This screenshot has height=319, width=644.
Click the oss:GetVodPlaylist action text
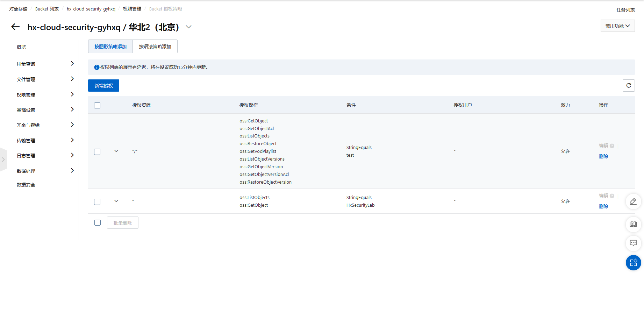point(258,151)
